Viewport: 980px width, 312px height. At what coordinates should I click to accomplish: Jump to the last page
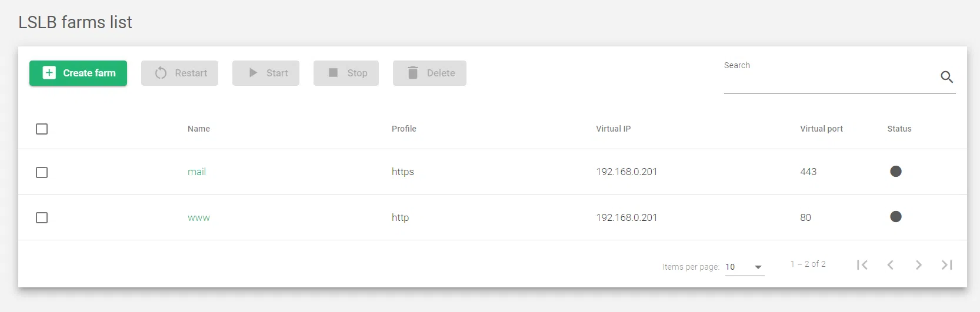pyautogui.click(x=946, y=265)
